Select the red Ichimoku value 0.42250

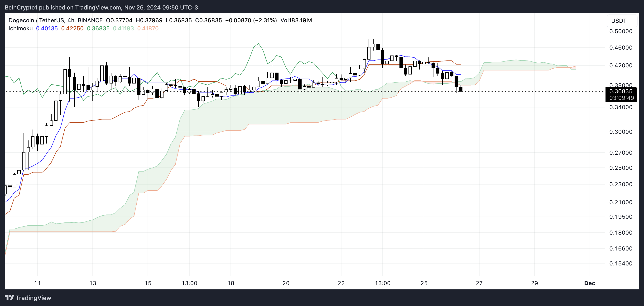[x=72, y=28]
